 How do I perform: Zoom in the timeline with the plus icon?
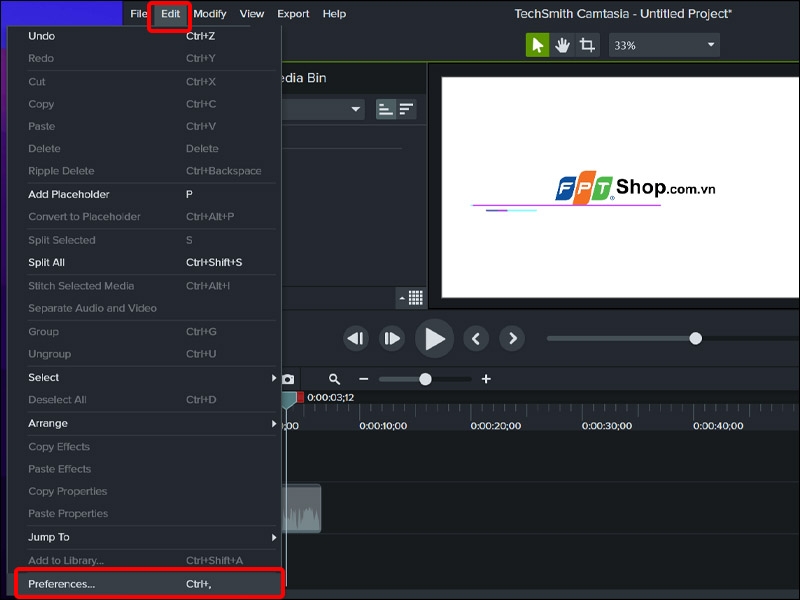[x=486, y=378]
